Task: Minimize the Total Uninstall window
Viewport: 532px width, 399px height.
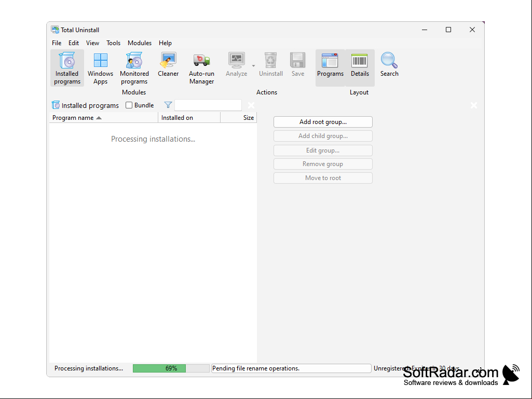Action: [425, 30]
